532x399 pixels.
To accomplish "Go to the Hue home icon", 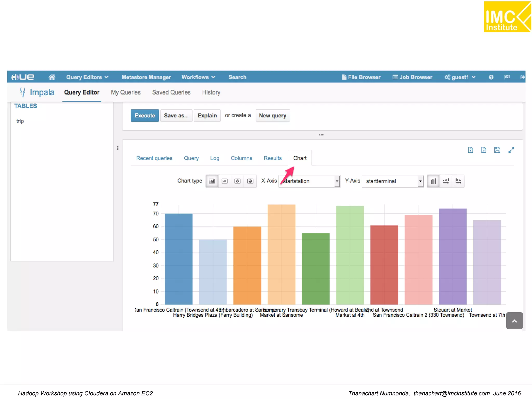I will pos(52,77).
